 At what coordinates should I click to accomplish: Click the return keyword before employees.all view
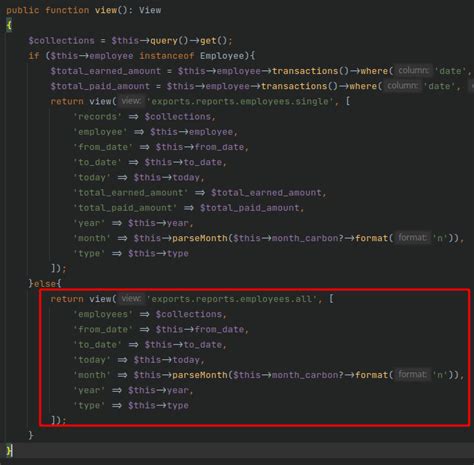click(67, 299)
